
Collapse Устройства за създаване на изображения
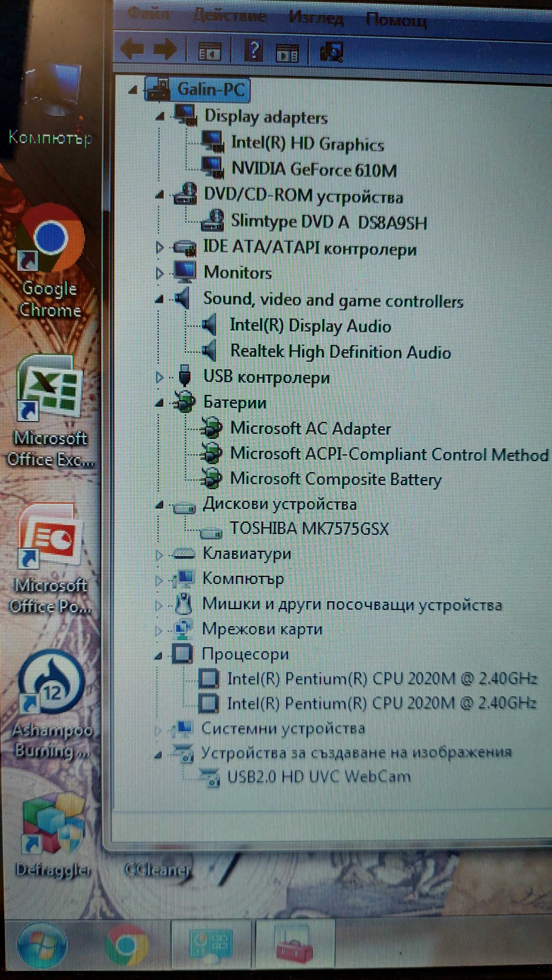pyautogui.click(x=158, y=755)
